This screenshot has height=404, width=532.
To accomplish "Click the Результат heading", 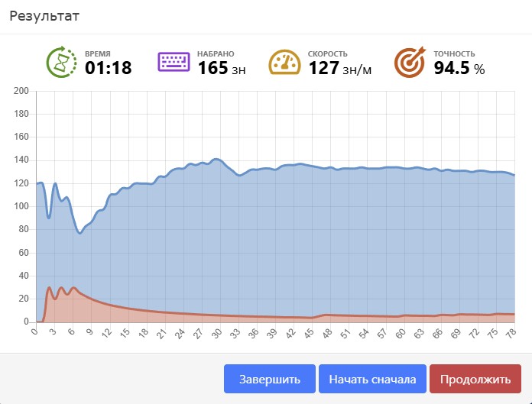I will coord(44,16).
